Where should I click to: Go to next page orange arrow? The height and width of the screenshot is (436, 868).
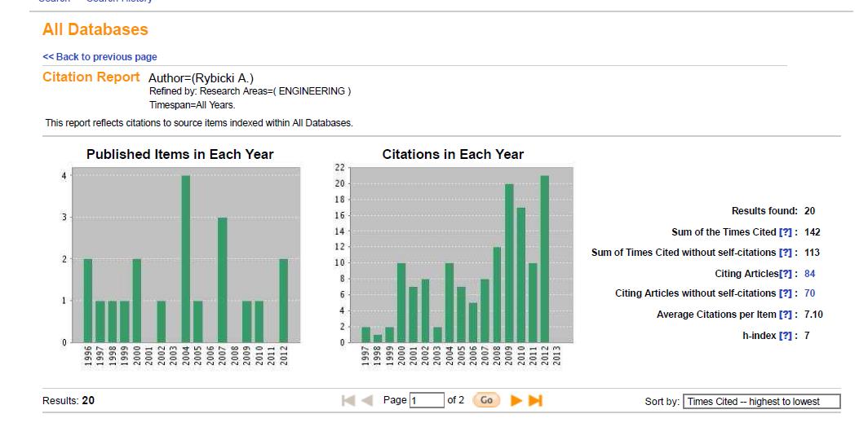click(516, 401)
